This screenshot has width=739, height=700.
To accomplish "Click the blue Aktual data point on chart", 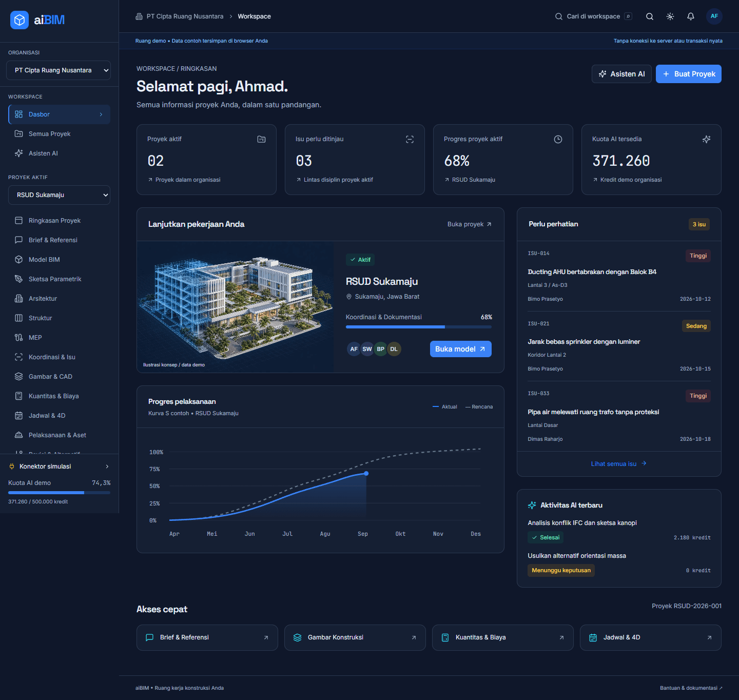I will [366, 473].
